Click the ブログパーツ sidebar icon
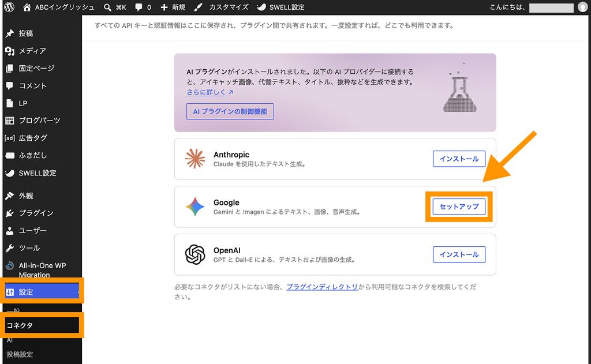The image size is (591, 364). point(10,121)
